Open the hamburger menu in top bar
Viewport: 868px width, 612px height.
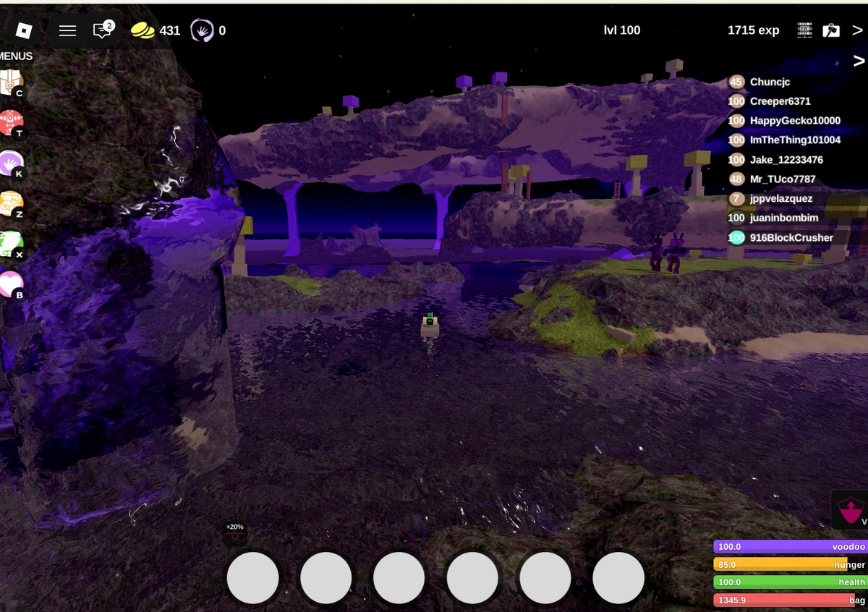[67, 30]
